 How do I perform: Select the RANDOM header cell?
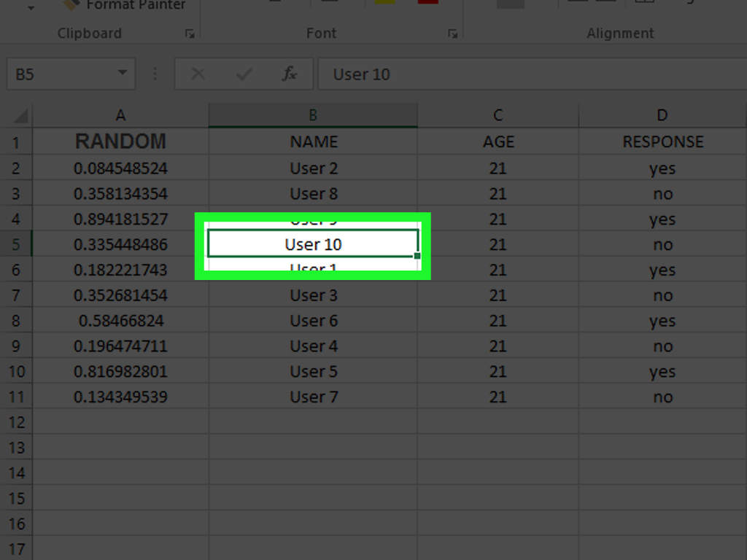(x=120, y=141)
